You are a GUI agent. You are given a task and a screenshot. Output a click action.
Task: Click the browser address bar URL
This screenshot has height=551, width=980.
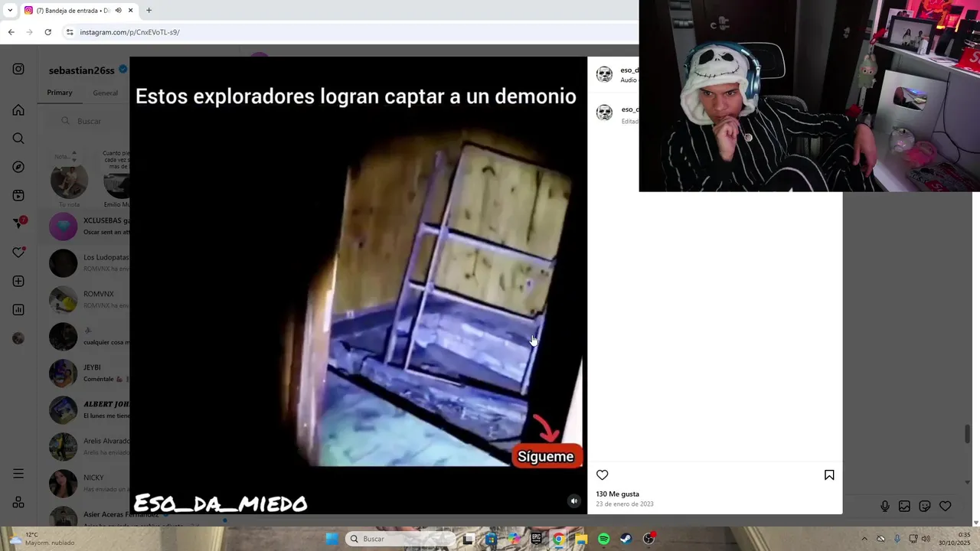coord(129,32)
